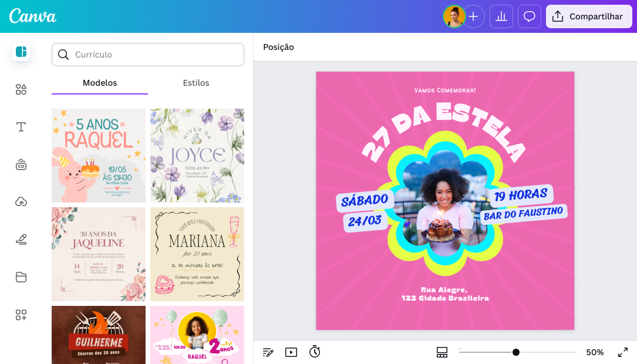Select the '19 Horas' label

pyautogui.click(x=521, y=196)
